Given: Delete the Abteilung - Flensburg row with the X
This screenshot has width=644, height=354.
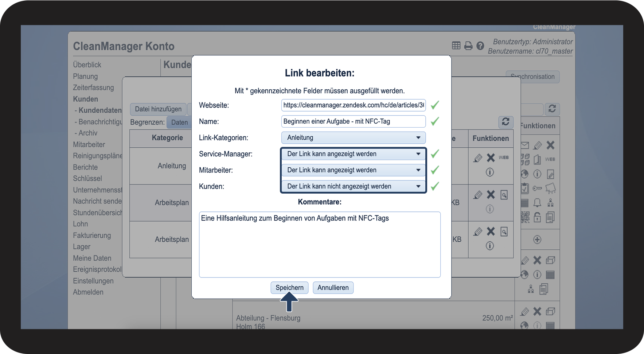Looking at the screenshot, I should coord(537,311).
